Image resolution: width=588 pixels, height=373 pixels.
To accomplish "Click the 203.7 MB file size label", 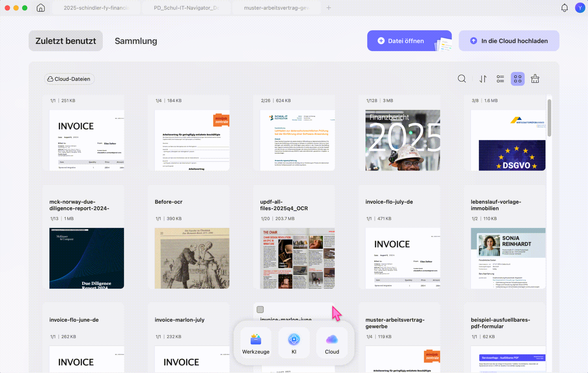I will (285, 219).
